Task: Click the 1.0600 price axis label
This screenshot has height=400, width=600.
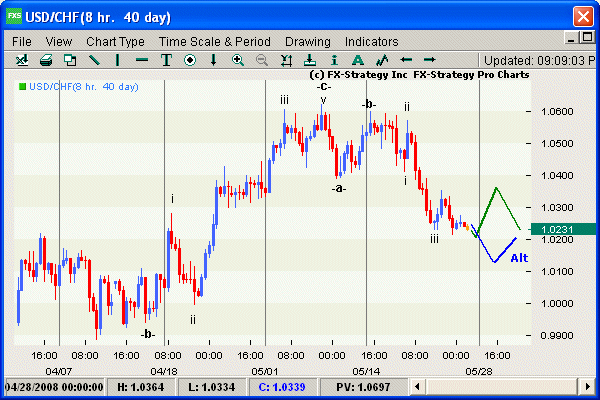Action: (557, 111)
